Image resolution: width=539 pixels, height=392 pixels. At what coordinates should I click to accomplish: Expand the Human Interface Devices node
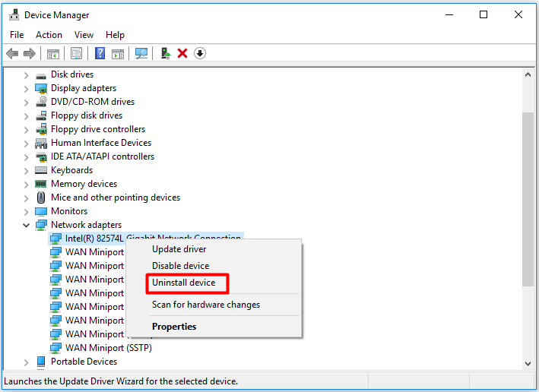(x=27, y=144)
